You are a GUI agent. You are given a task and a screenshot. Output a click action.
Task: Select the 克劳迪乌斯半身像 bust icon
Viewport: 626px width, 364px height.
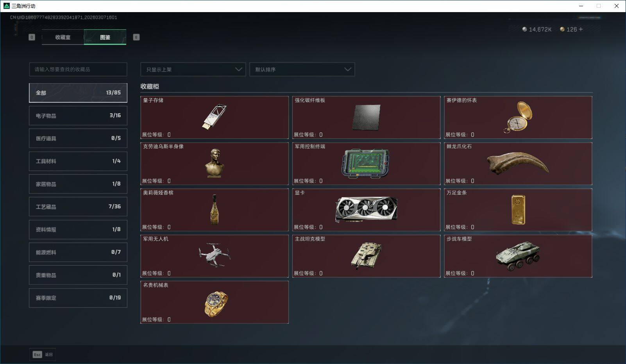pos(215,163)
